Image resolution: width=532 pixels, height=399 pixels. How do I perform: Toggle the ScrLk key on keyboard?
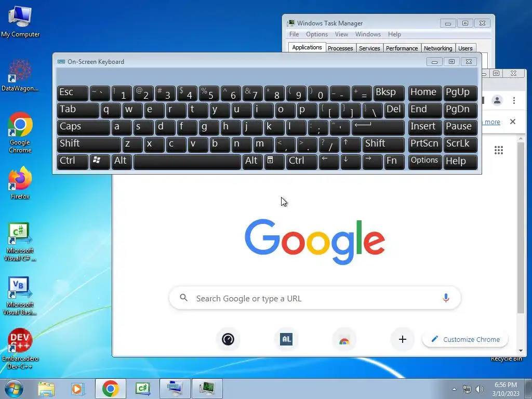pos(460,144)
